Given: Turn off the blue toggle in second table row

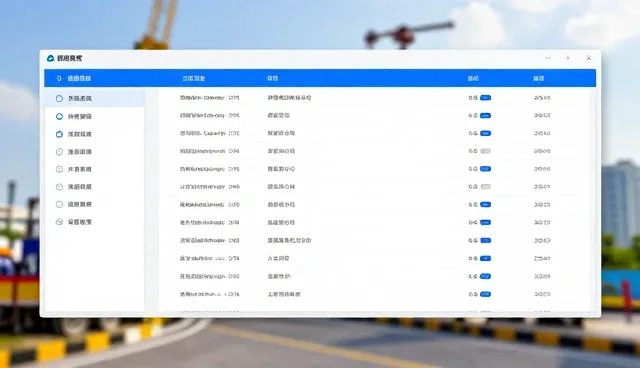Looking at the screenshot, I should click(x=485, y=116).
